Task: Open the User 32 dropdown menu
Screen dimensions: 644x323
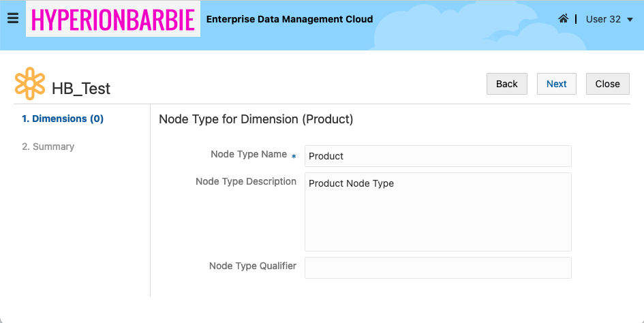Action: [x=609, y=19]
